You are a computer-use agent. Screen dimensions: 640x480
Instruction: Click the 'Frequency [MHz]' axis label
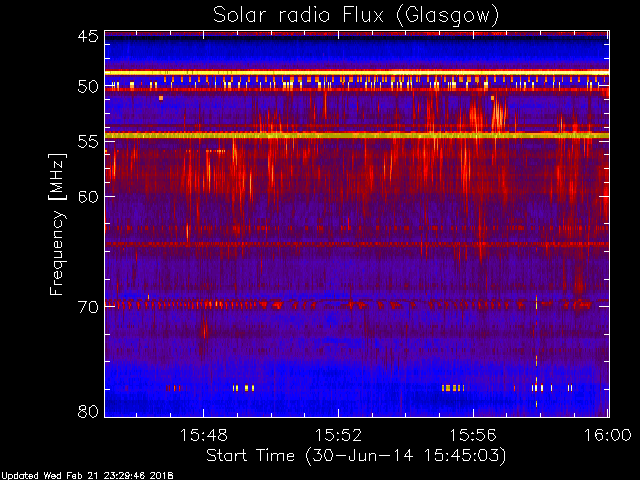pos(57,224)
